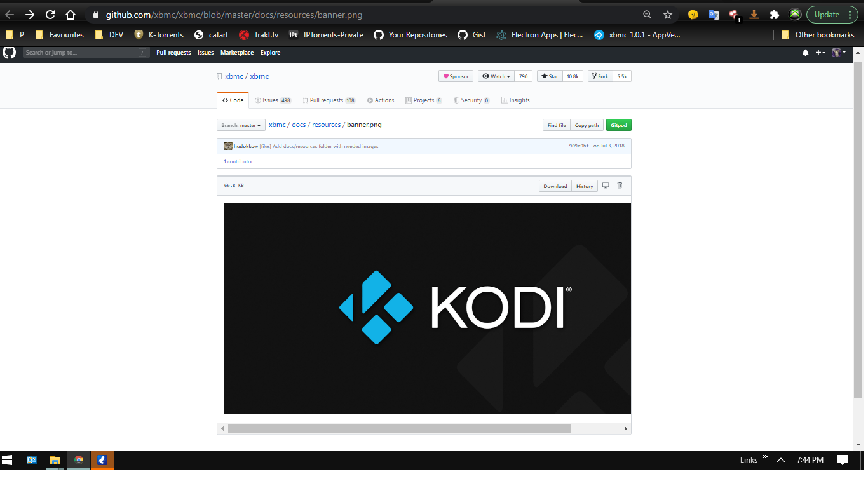
Task: Open File Explorer from taskbar
Action: (x=55, y=460)
